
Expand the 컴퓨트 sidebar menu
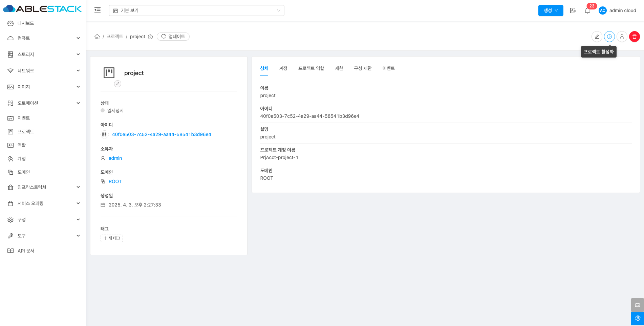[x=44, y=38]
